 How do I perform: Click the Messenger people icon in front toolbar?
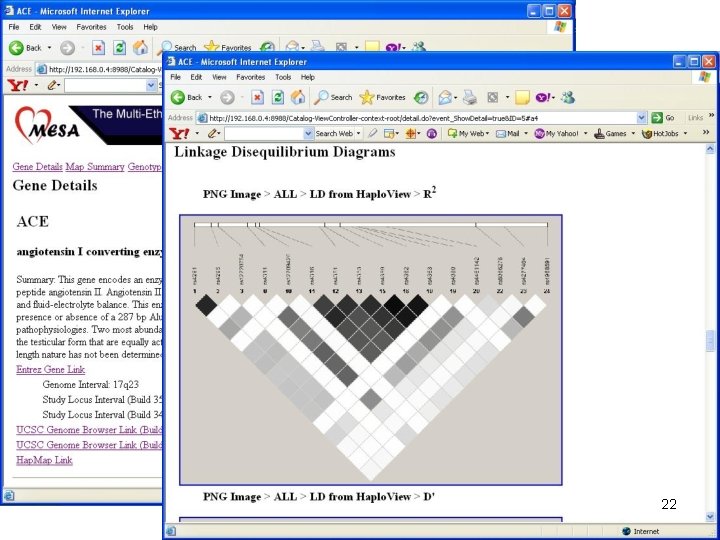(568, 97)
